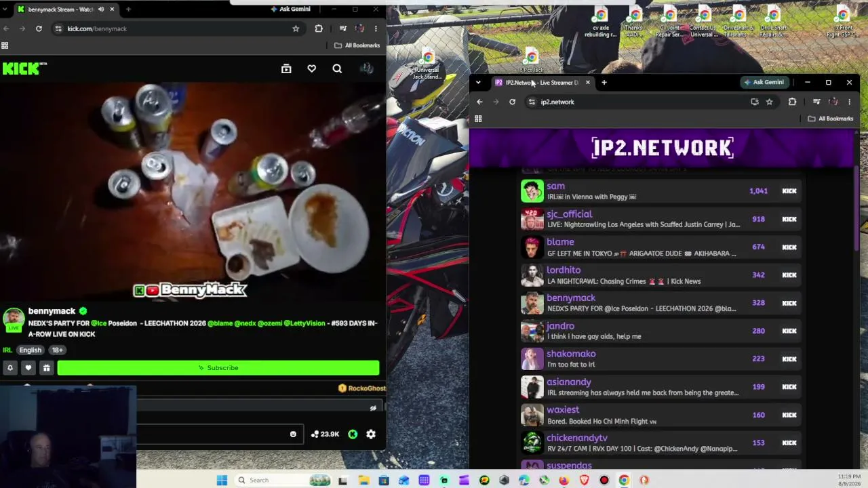Click the green Kick points icon in chat
868x488 pixels.
[x=353, y=434]
